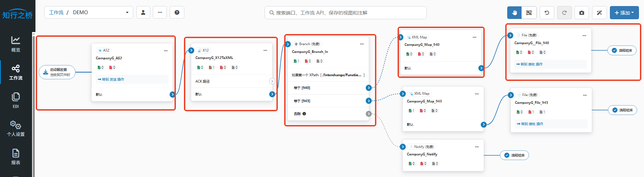Click the user profile icon

point(143,12)
